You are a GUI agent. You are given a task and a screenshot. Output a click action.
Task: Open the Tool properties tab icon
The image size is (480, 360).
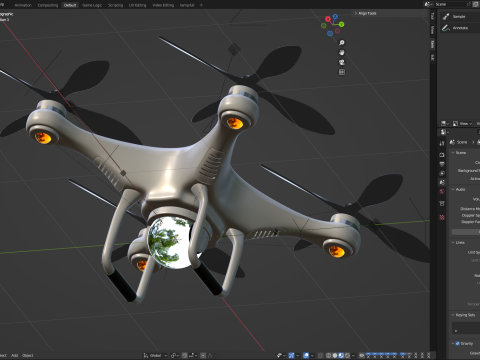[442, 143]
